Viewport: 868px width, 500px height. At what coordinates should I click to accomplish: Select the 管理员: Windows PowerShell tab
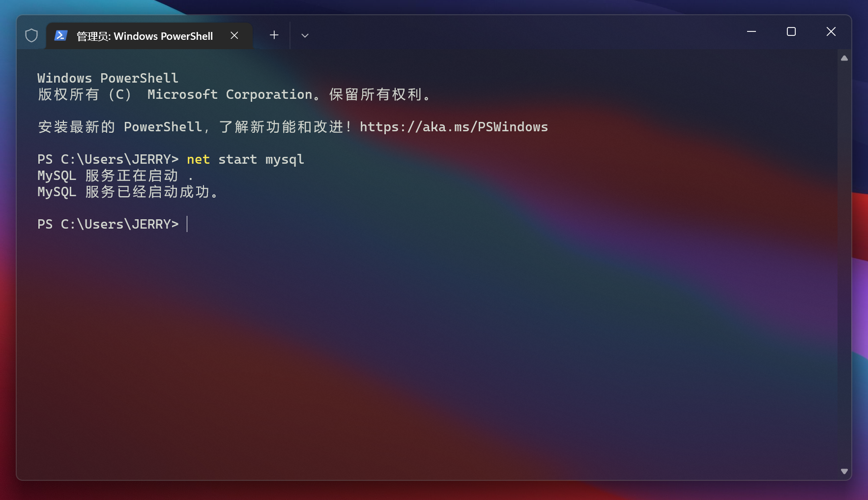(x=145, y=36)
